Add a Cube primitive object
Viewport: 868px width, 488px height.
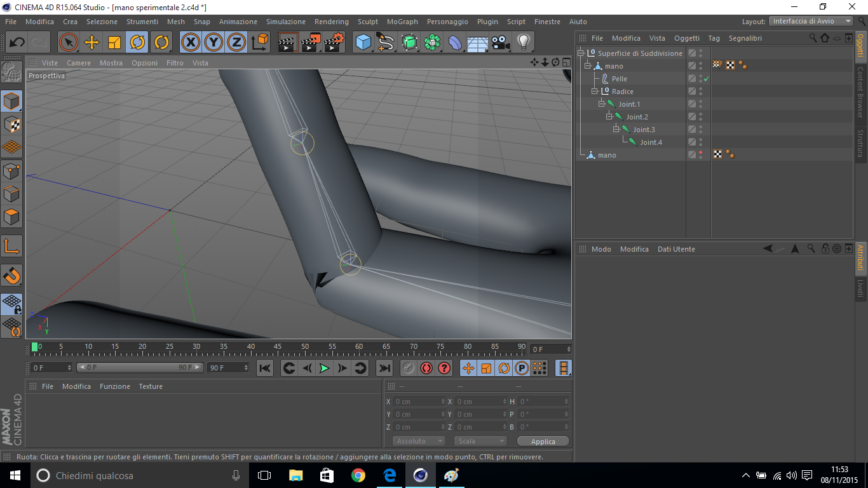[363, 43]
